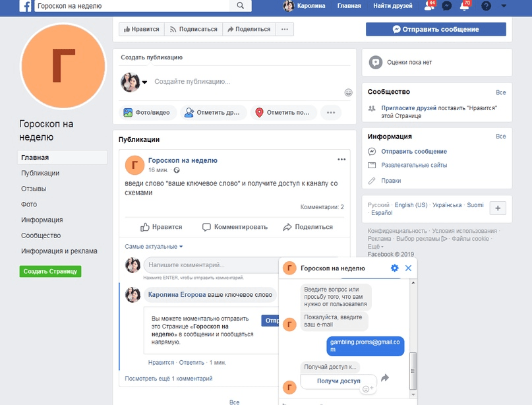The height and width of the screenshot is (405, 532).
Task: Click the Каролина profile link in top bar
Action: (305, 6)
